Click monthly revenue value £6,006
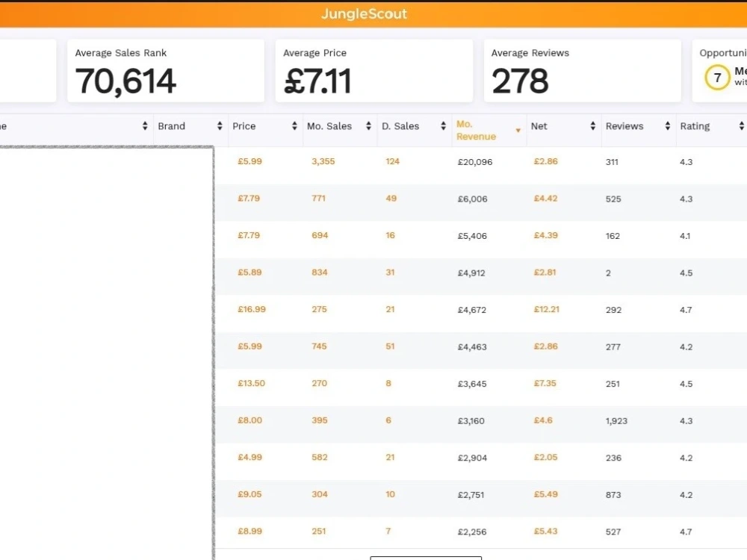 tap(473, 199)
